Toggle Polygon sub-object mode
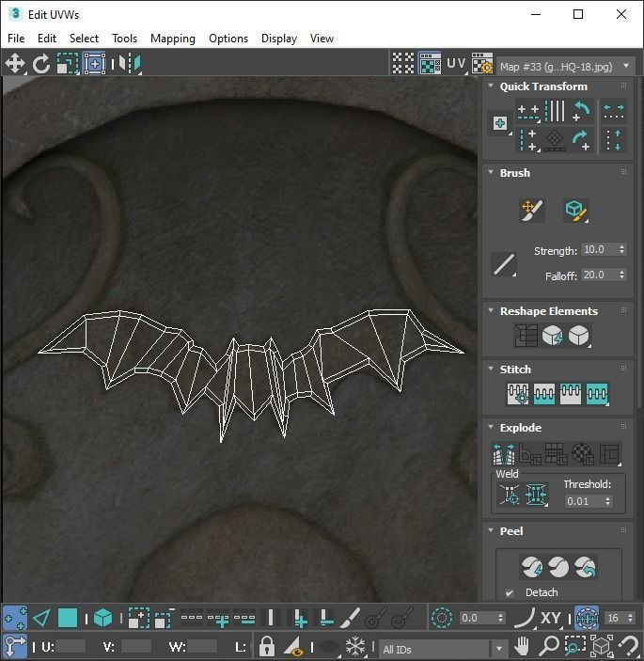Screen dimensions: 644x661 pos(68,619)
